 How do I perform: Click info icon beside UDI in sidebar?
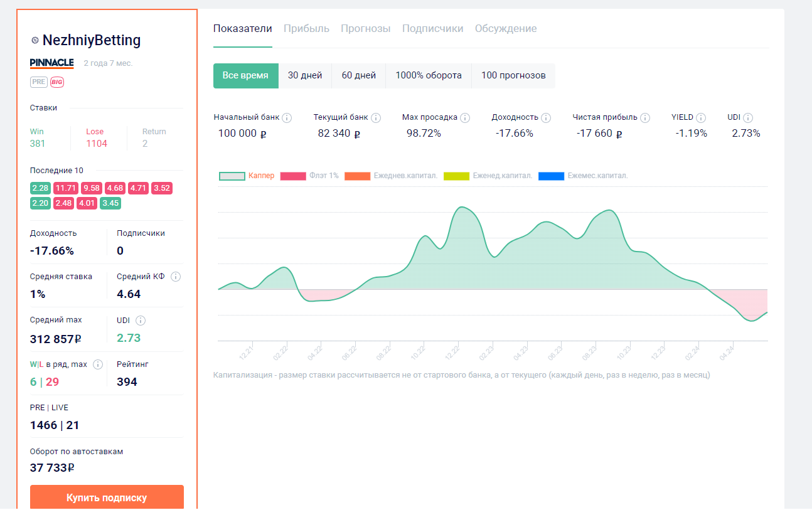tap(141, 321)
